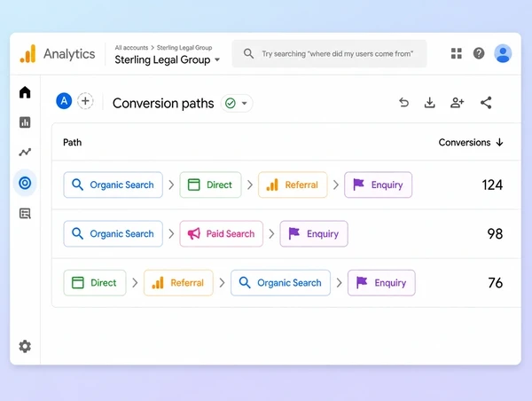This screenshot has height=401, width=532.
Task: Click the green check status icon
Action: (231, 103)
